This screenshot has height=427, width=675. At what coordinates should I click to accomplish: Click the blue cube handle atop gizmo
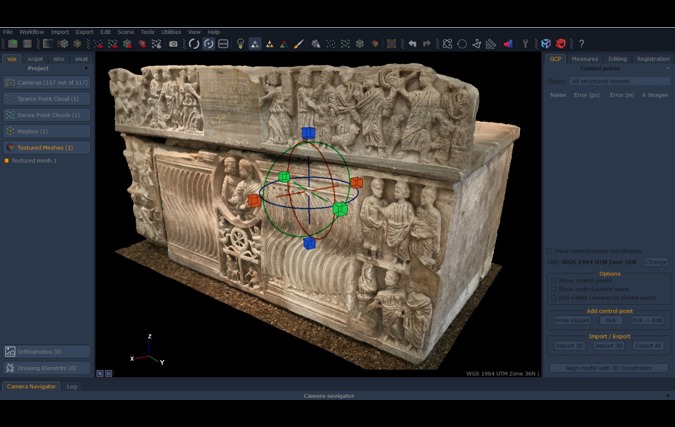(308, 133)
